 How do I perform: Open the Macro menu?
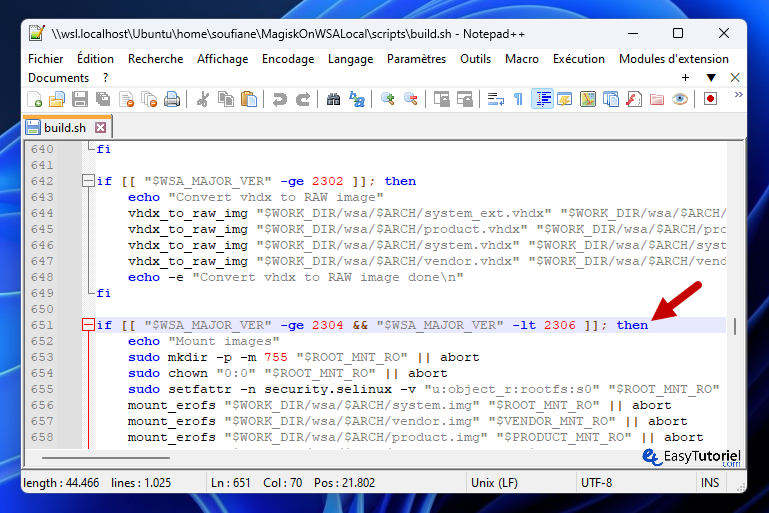click(x=522, y=59)
